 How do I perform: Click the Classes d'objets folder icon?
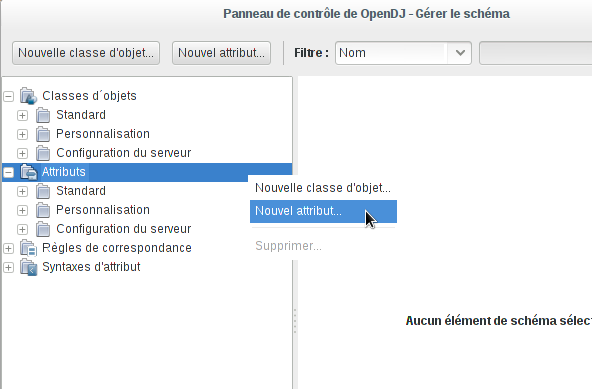28,96
